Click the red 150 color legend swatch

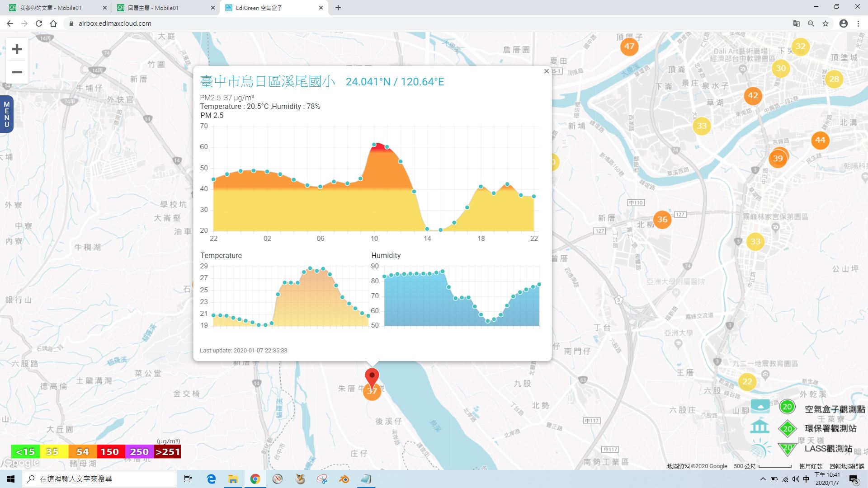(x=110, y=451)
